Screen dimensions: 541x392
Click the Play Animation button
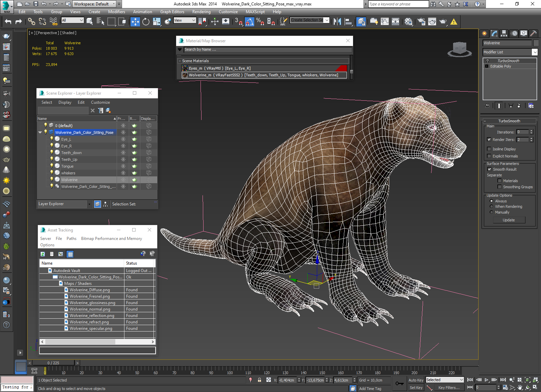(x=487, y=380)
